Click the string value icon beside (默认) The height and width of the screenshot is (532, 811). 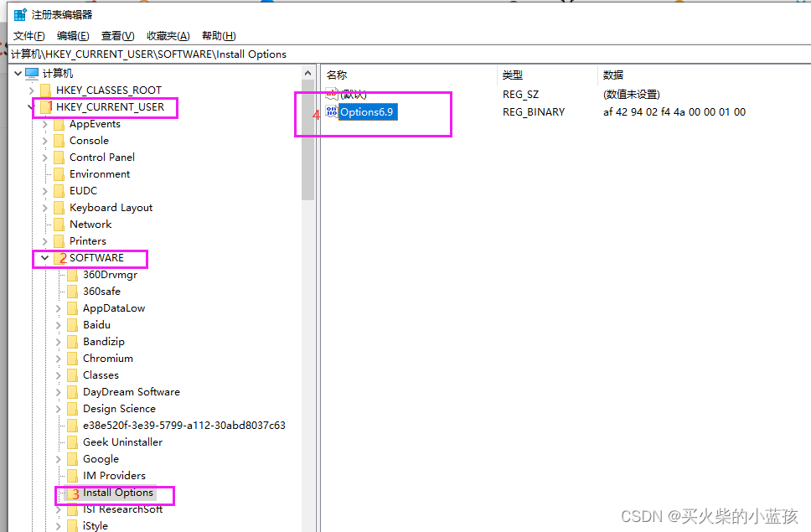point(332,94)
